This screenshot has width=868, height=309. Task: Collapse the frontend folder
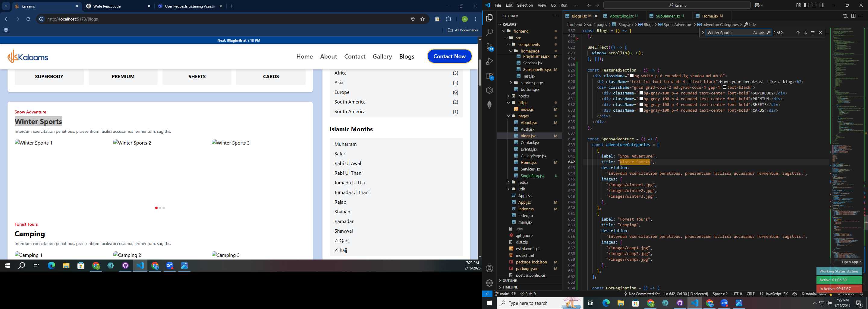pos(521,31)
